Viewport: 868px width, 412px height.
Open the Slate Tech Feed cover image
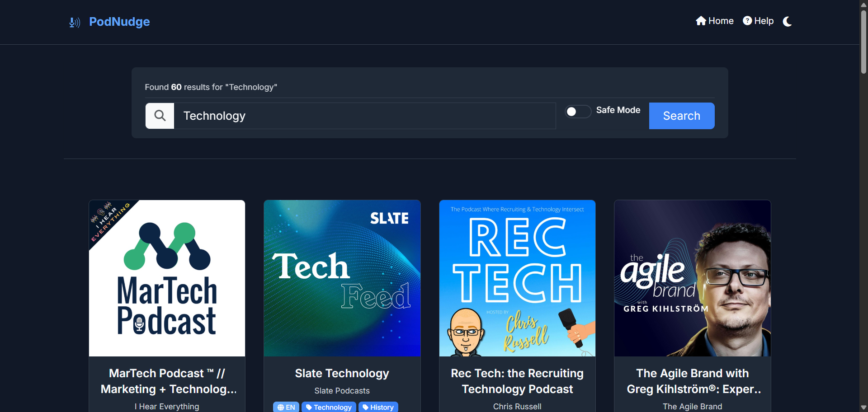click(x=342, y=278)
